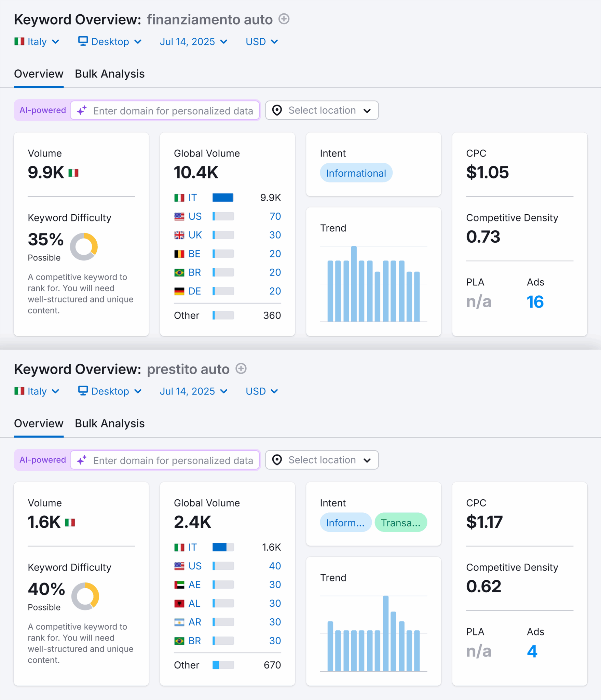Click the Keyword Difficulty 35% donut chart
Image resolution: width=601 pixels, height=700 pixels.
(84, 246)
